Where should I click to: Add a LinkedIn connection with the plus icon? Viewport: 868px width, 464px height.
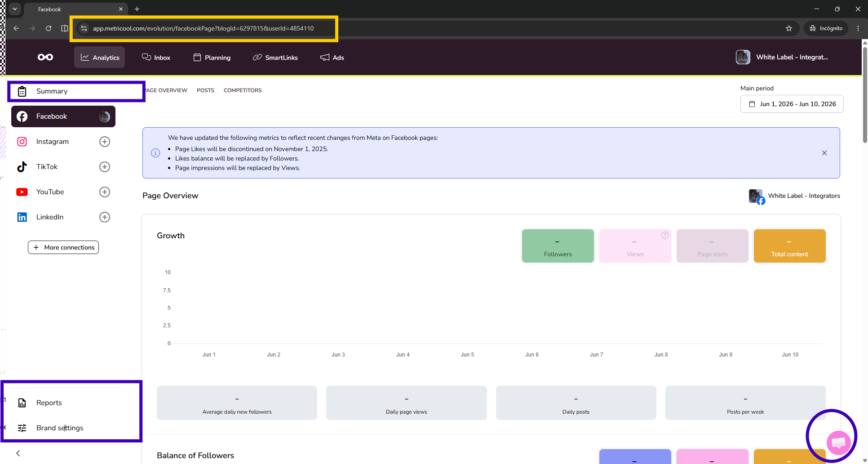(x=105, y=217)
